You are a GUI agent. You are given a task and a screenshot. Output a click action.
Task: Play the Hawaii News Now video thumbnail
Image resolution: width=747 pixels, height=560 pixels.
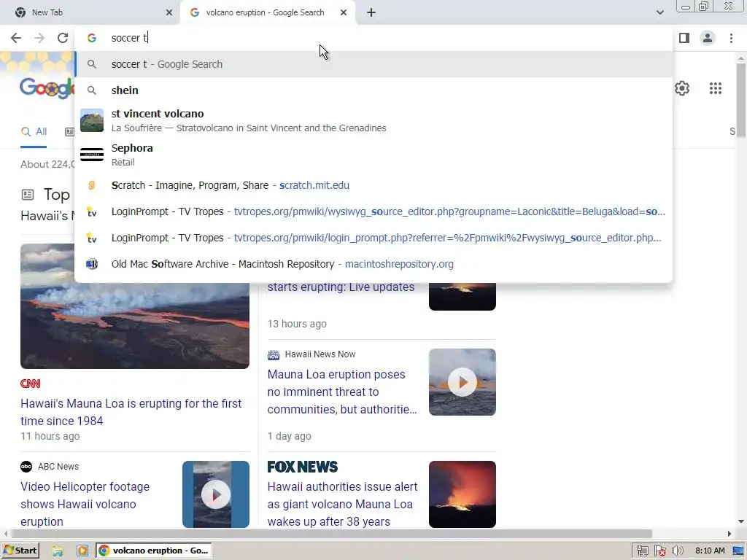point(462,382)
